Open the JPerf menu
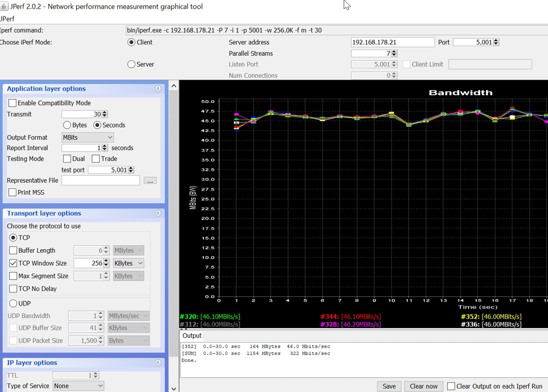 (x=8, y=19)
